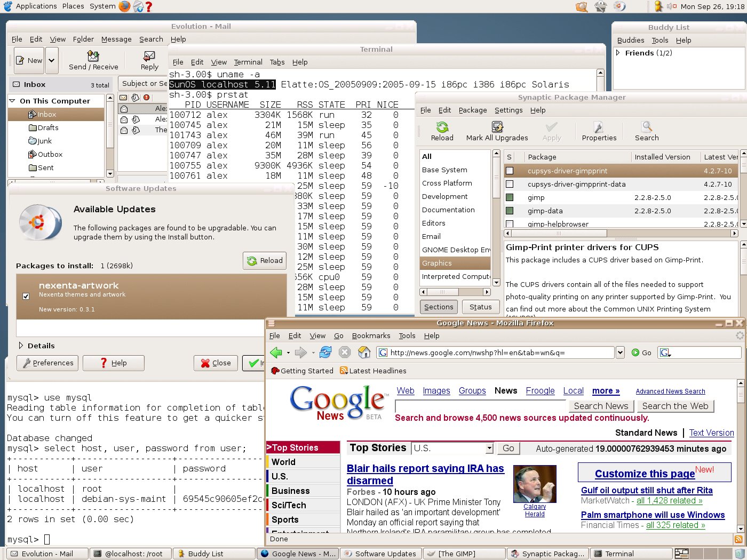Image resolution: width=747 pixels, height=560 pixels.
Task: Click the Blair photo thumbnail
Action: click(x=535, y=484)
